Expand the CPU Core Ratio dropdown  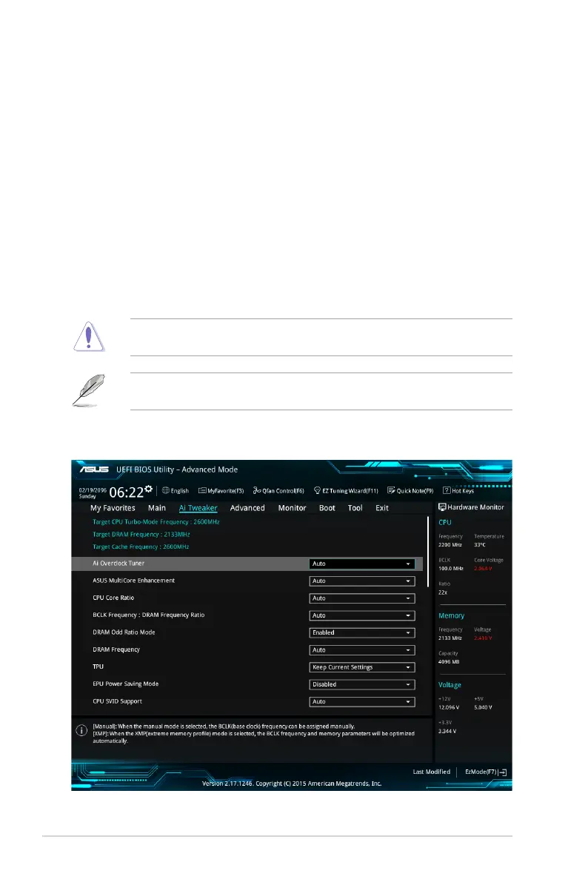point(362,598)
